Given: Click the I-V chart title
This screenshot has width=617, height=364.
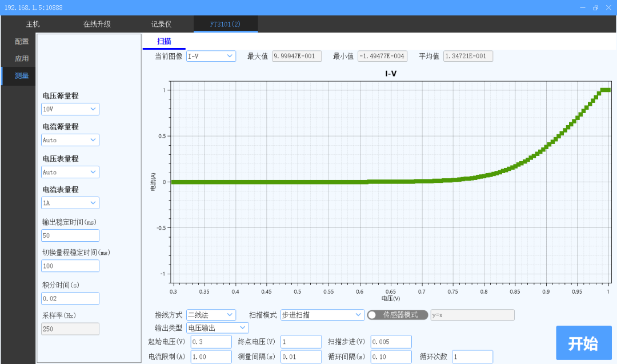Looking at the screenshot, I should pyautogui.click(x=391, y=74).
